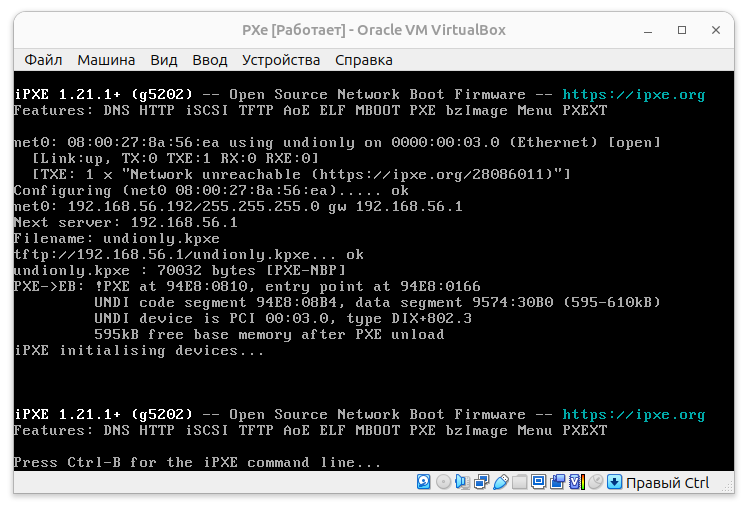Image resolution: width=748 pixels, height=510 pixels.
Task: Open the Вид menu
Action: coord(164,60)
